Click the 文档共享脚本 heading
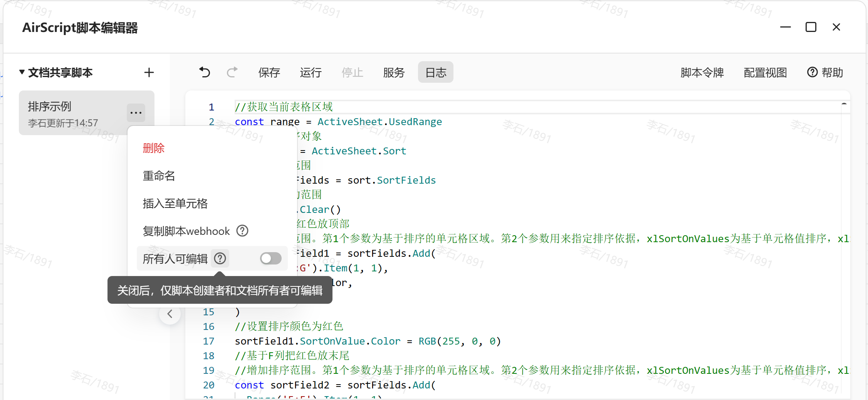Viewport: 868px width, 400px height. point(60,72)
